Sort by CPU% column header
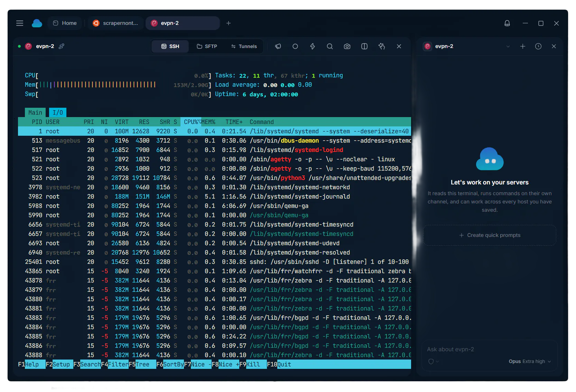 (x=191, y=122)
